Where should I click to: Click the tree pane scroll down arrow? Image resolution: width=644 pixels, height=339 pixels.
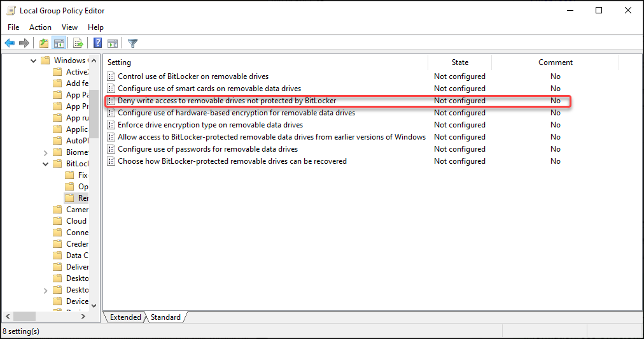tap(94, 306)
